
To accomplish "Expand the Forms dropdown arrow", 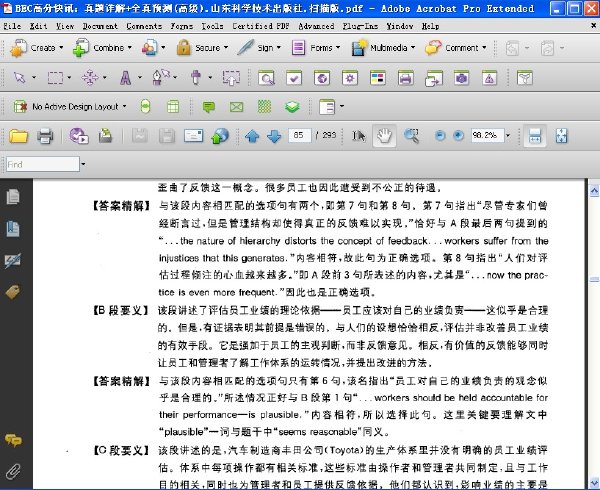I will (x=338, y=48).
